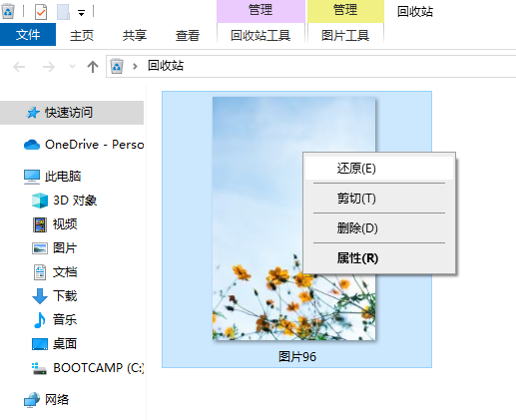The height and width of the screenshot is (420, 516).
Task: Choose 还原(E) from the context menu
Action: (x=379, y=169)
